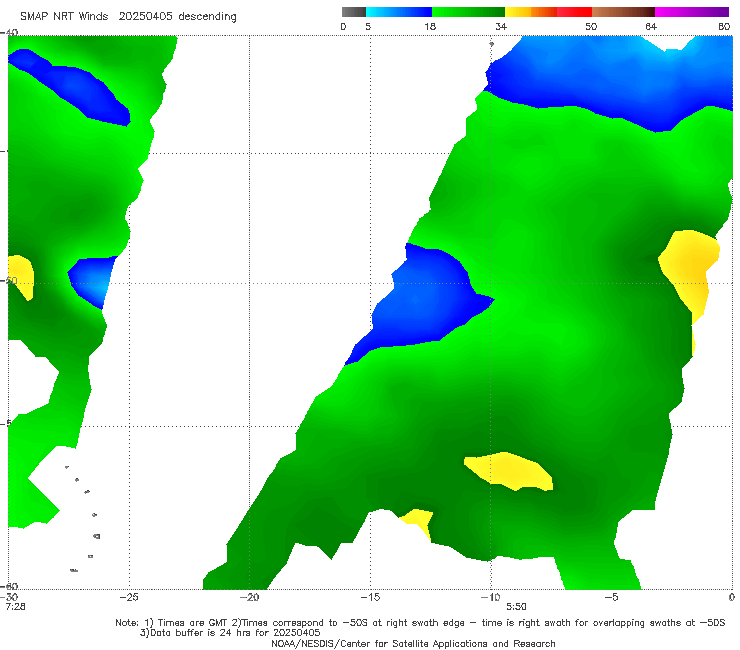Click the 'Data buffer is 24 hrs' note line
The height and width of the screenshot is (650, 740).
click(230, 633)
